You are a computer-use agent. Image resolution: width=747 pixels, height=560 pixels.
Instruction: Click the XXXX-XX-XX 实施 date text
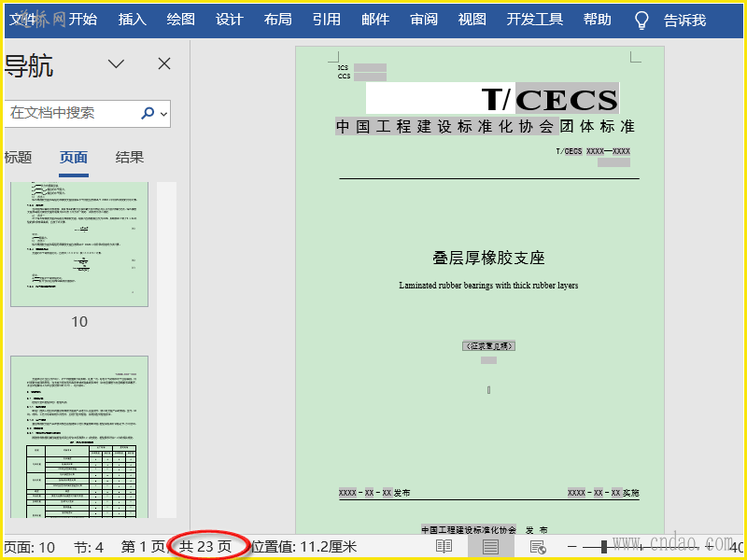click(603, 493)
